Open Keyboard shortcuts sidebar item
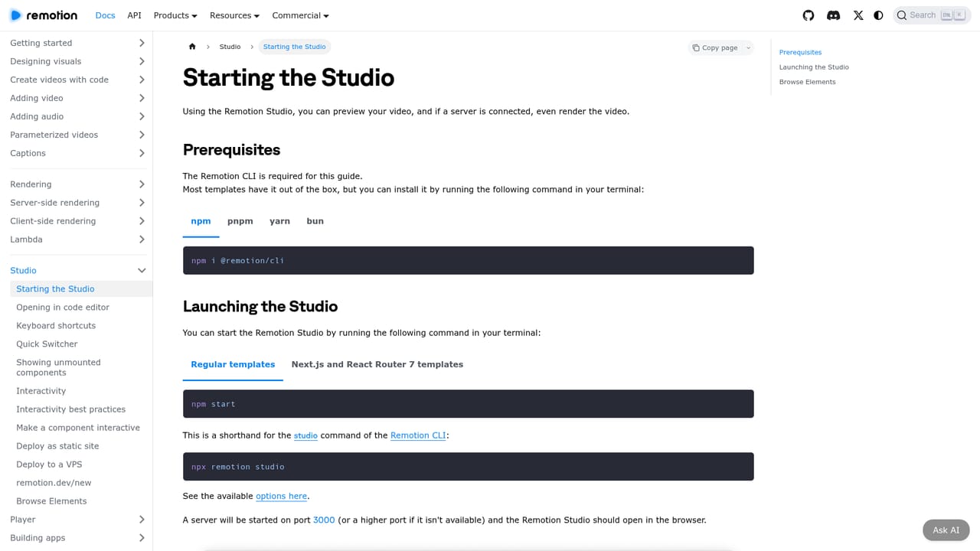The image size is (980, 551). (81, 325)
